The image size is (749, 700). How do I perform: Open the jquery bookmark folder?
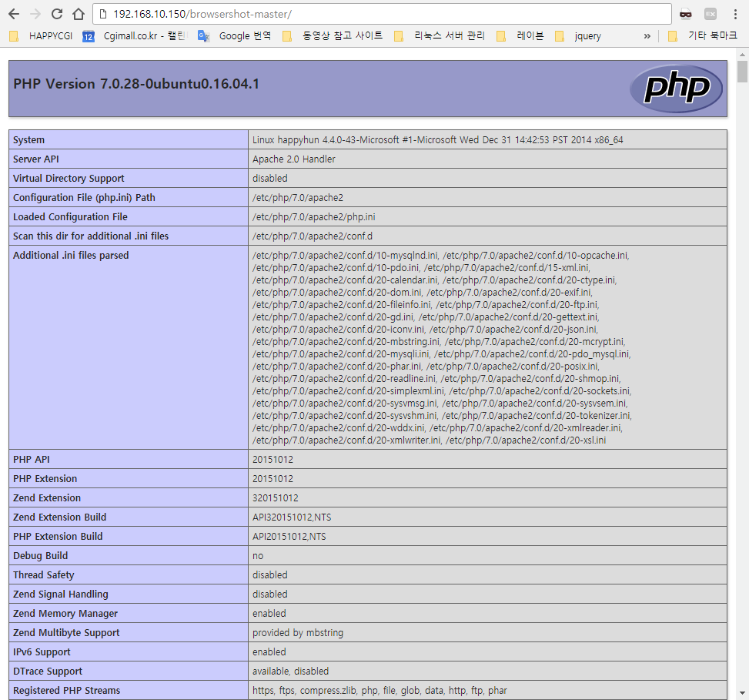click(x=578, y=36)
